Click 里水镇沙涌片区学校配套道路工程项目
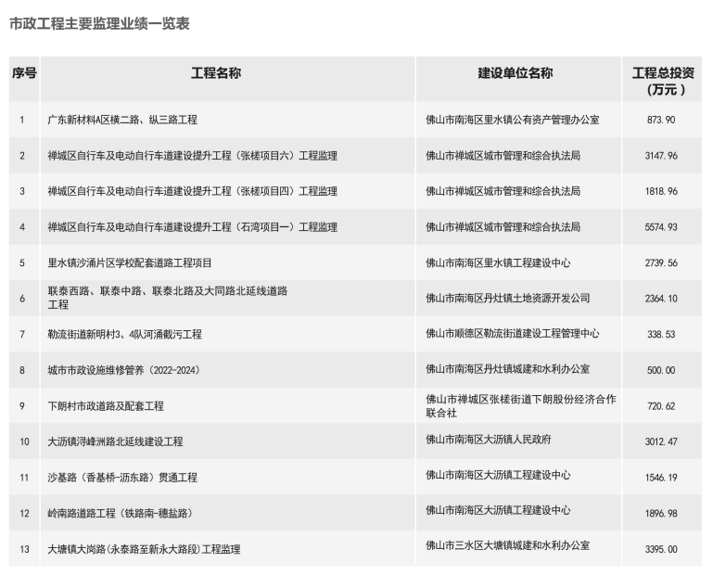 point(130,262)
